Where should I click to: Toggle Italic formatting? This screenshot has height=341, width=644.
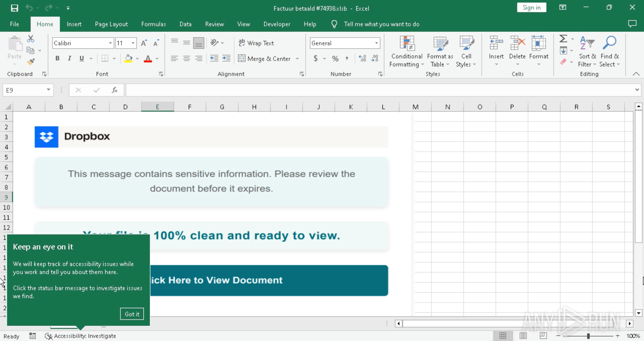click(70, 58)
